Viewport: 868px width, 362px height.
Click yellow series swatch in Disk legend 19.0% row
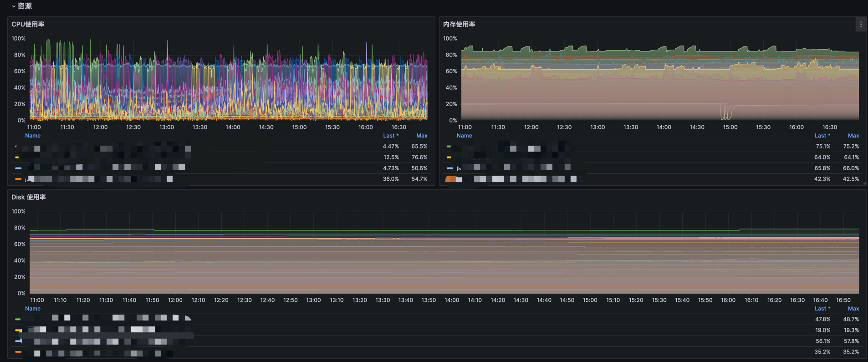click(x=18, y=331)
